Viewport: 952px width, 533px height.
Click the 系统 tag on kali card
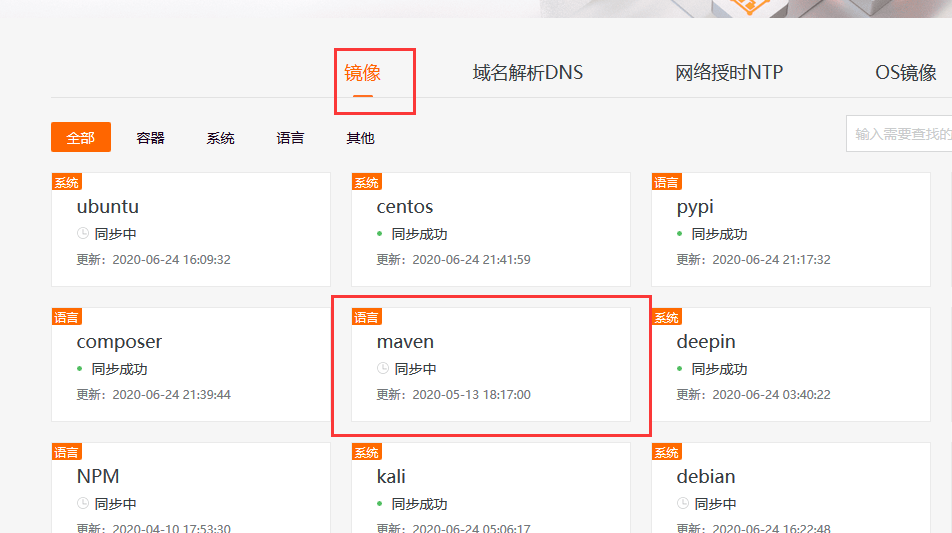[x=366, y=452]
